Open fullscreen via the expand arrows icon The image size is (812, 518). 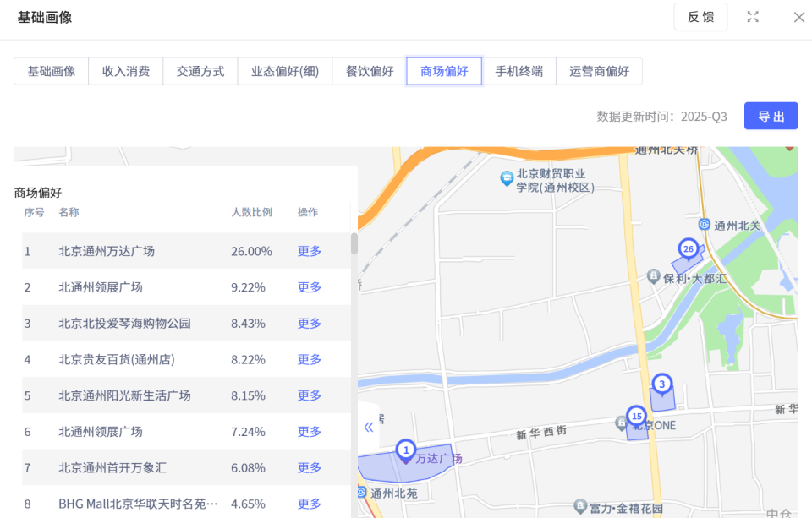[x=753, y=16]
